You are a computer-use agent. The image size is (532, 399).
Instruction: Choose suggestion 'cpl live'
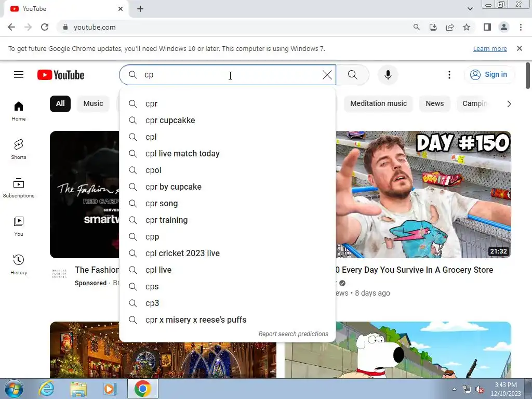(228, 270)
